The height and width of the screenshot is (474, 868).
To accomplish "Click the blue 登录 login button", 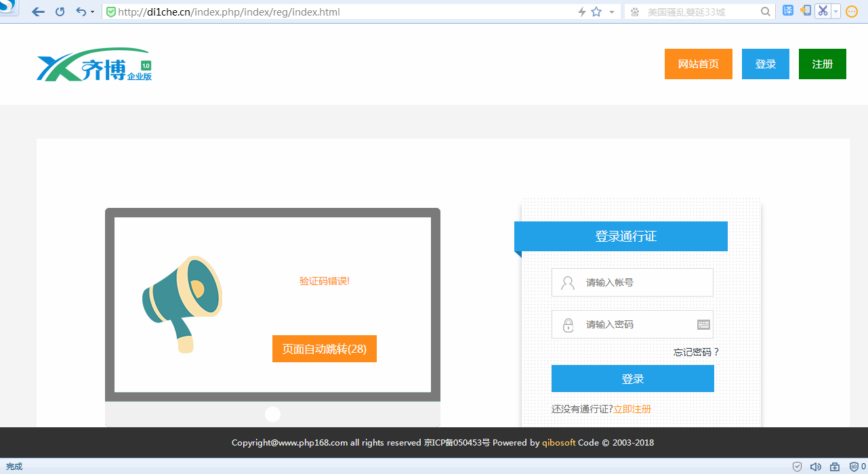I will click(x=632, y=379).
